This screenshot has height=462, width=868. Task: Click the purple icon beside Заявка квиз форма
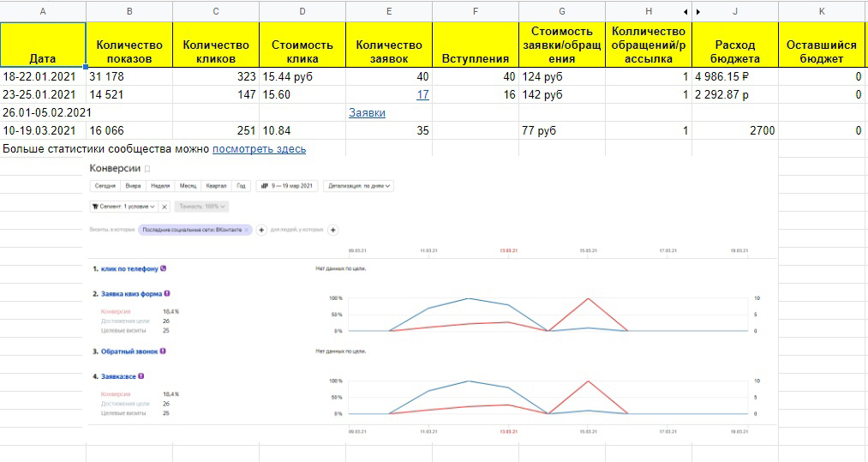point(167,294)
